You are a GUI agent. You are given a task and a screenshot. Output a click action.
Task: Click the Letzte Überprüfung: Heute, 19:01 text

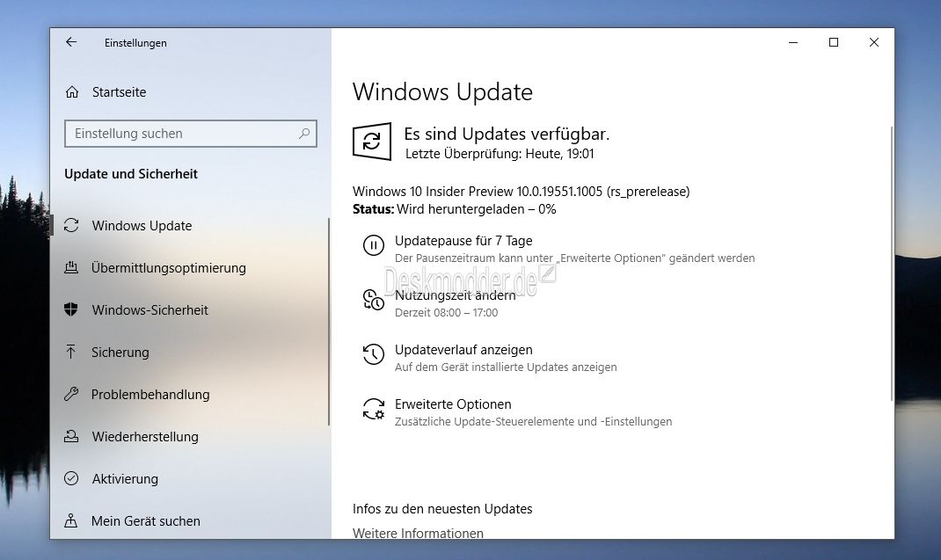click(500, 154)
